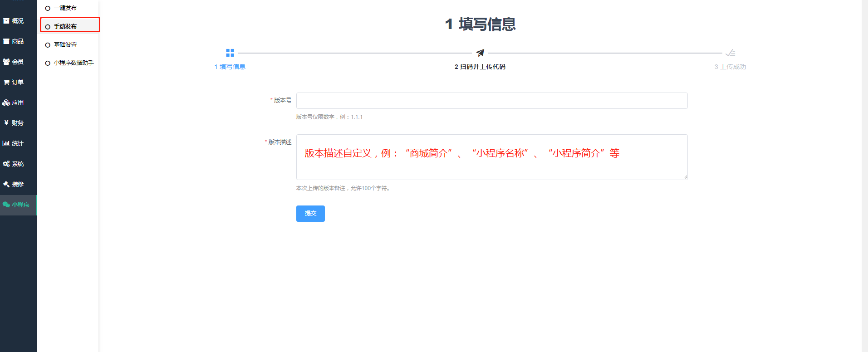Click the step 3 checklist icon
This screenshot has height=352, width=868.
731,53
